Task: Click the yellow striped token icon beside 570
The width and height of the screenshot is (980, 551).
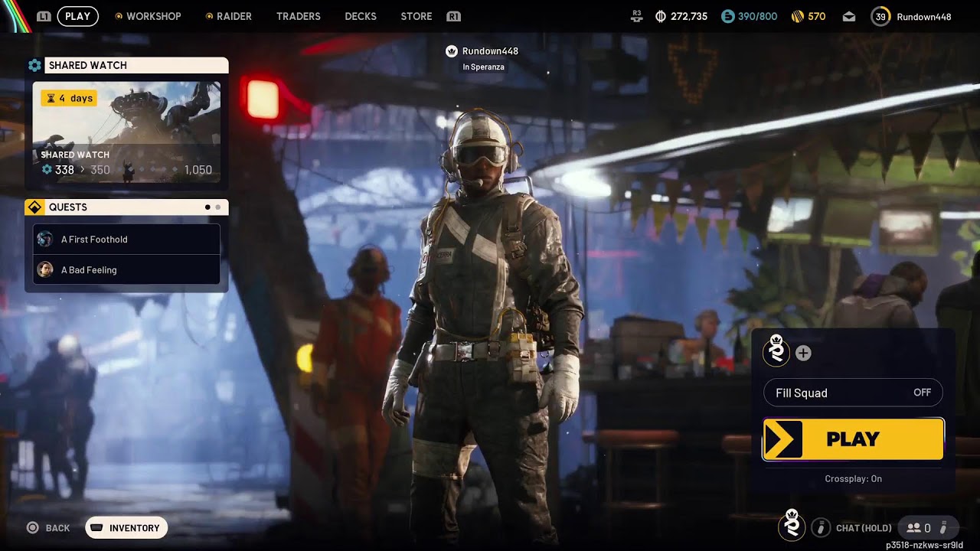Action: click(x=797, y=16)
